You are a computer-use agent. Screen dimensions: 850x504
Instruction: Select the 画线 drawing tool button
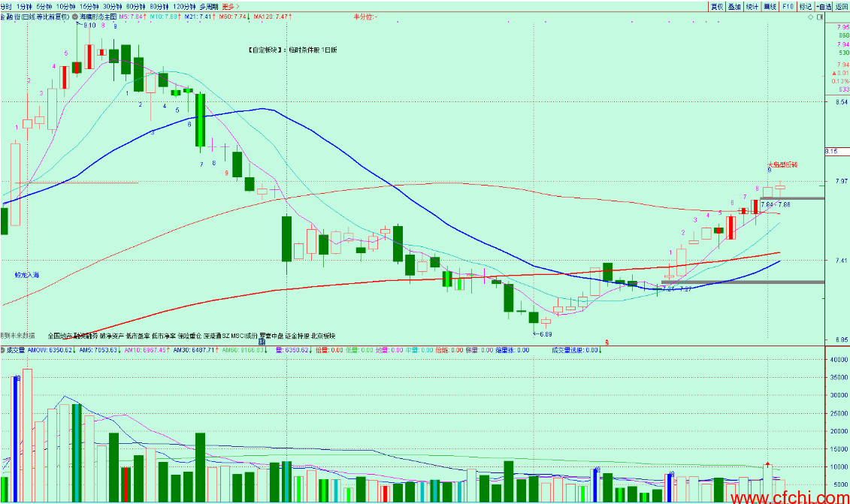pos(770,7)
